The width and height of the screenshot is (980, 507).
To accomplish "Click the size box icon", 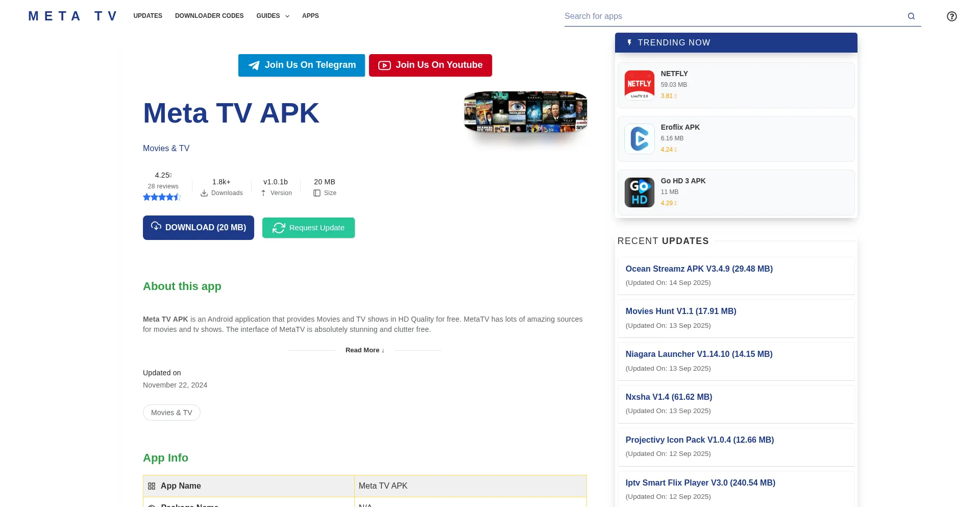I will click(317, 193).
